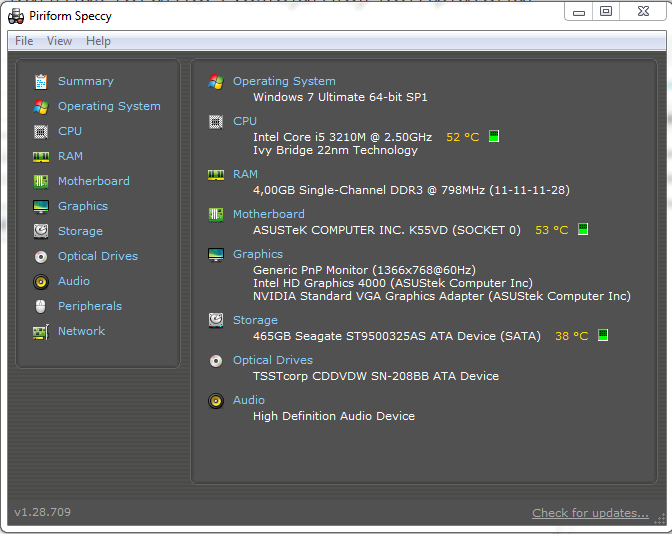Click TSSTcorp CDDVDW SN-208BB device text
Viewport: 672px width, 534px height.
point(376,376)
